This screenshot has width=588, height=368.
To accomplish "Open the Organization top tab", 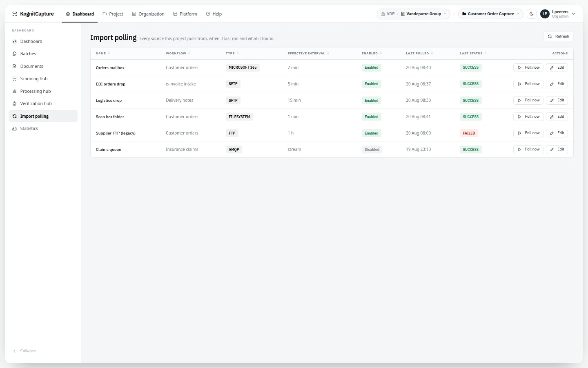I will (x=148, y=14).
